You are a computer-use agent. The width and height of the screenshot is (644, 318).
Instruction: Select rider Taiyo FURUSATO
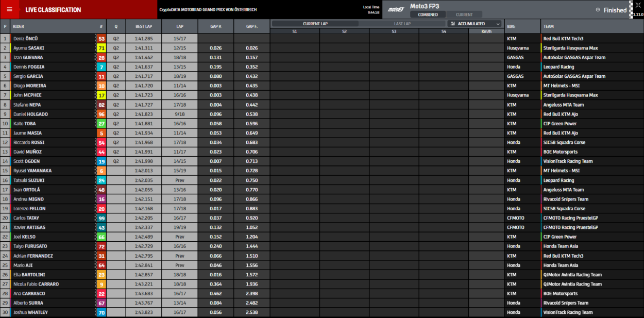[30, 246]
